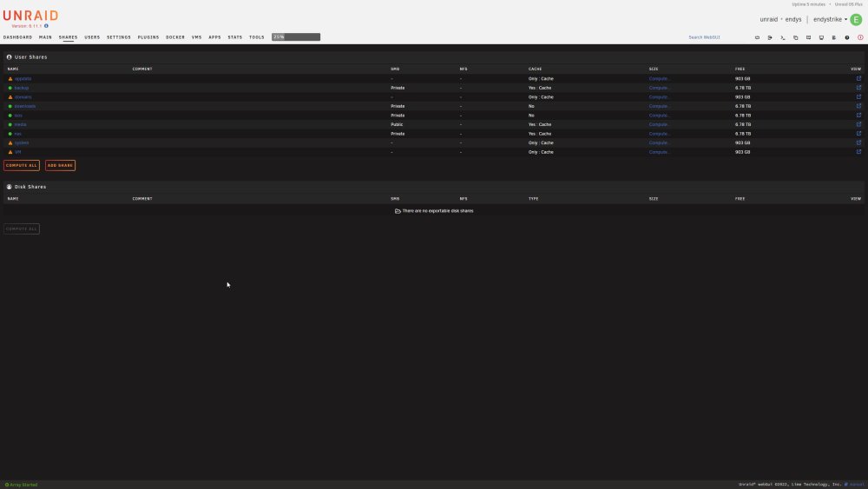Click the version info icon under the Unraid logo

coord(46,26)
